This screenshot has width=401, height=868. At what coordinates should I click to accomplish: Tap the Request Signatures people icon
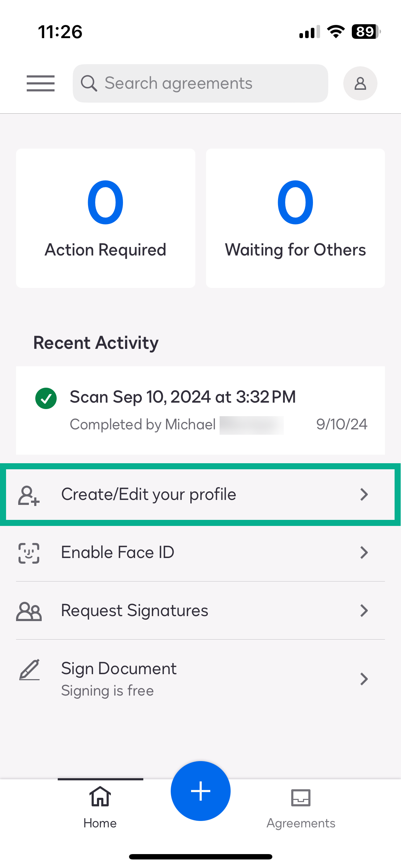click(x=29, y=611)
